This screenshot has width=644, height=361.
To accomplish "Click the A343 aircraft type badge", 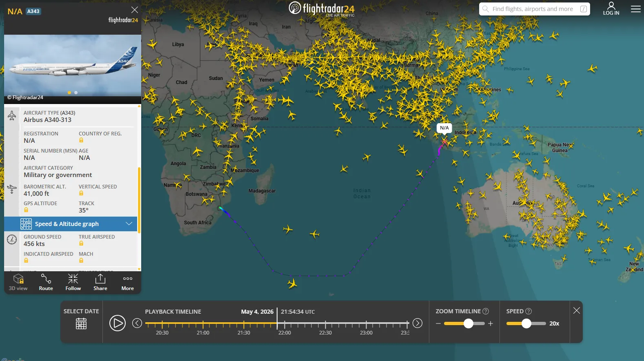I will [33, 11].
